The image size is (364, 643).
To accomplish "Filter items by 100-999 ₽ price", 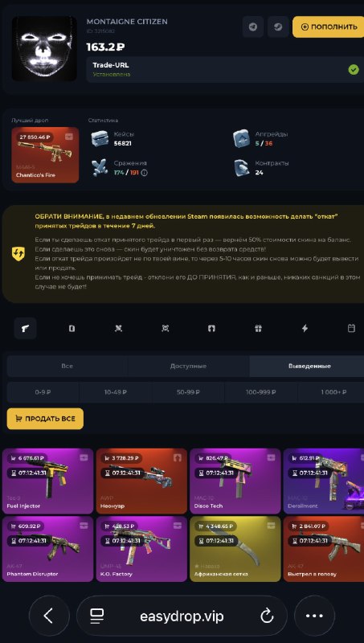I will click(x=261, y=392).
